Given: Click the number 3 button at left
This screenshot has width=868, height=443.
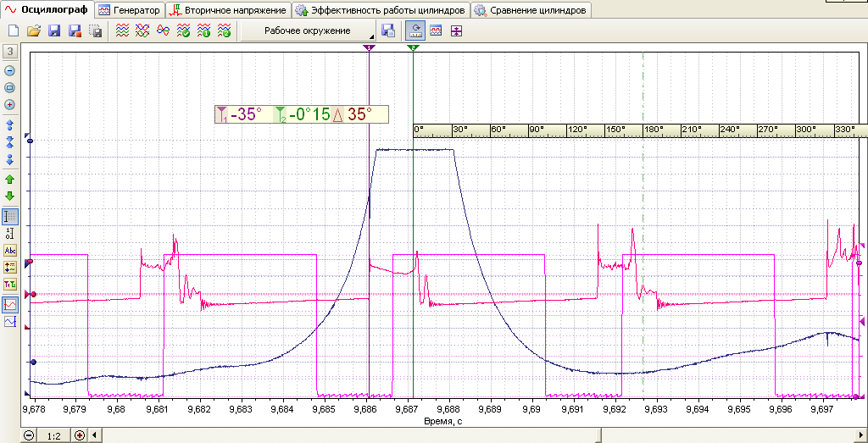Looking at the screenshot, I should point(10,53).
